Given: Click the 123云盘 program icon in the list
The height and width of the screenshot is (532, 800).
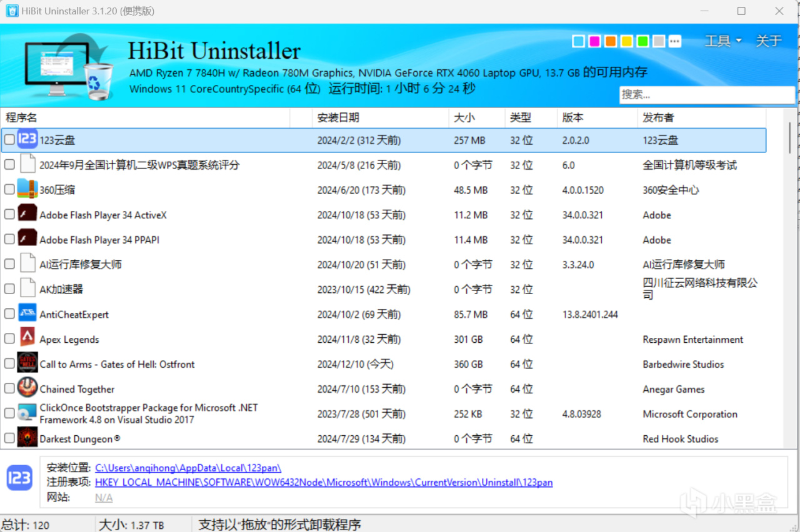Looking at the screenshot, I should point(27,140).
